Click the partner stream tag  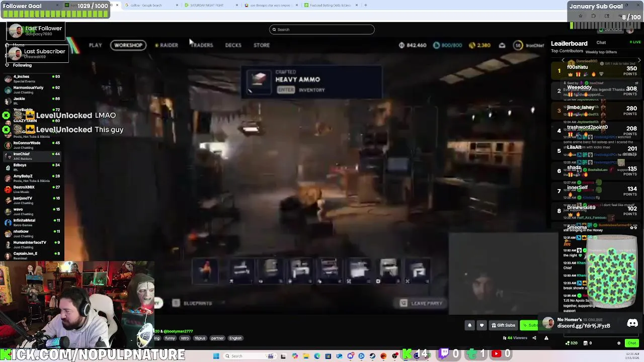coord(217,338)
